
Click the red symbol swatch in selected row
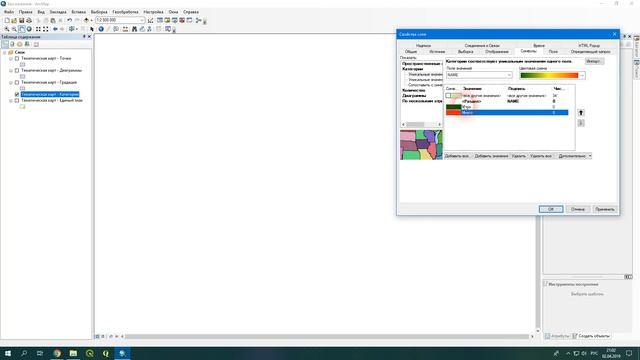point(453,113)
